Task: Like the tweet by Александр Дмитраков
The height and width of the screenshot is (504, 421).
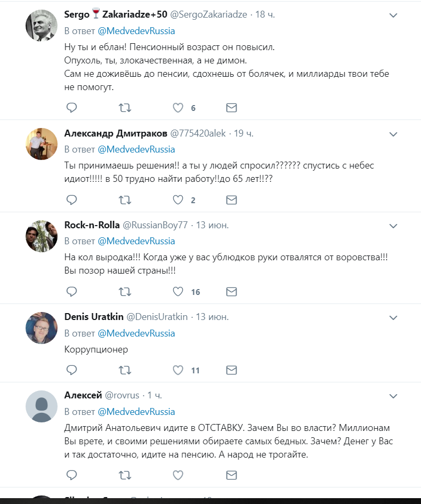Action: pos(178,200)
